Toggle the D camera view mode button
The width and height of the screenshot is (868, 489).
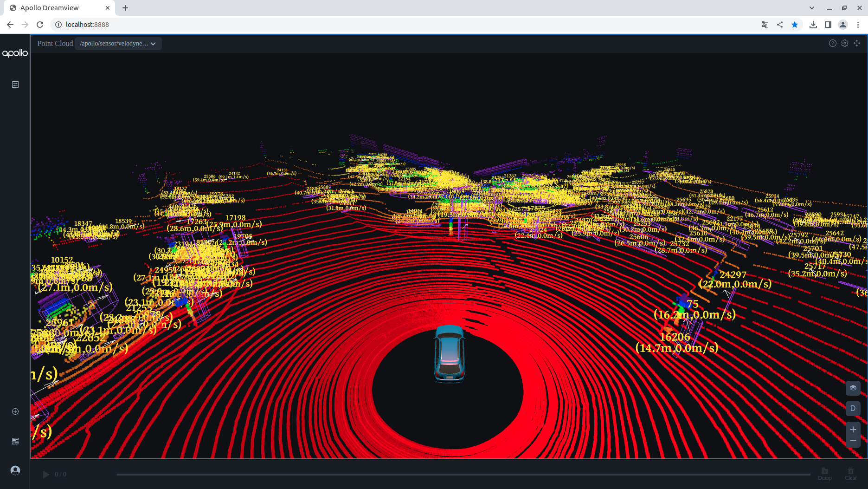(853, 409)
